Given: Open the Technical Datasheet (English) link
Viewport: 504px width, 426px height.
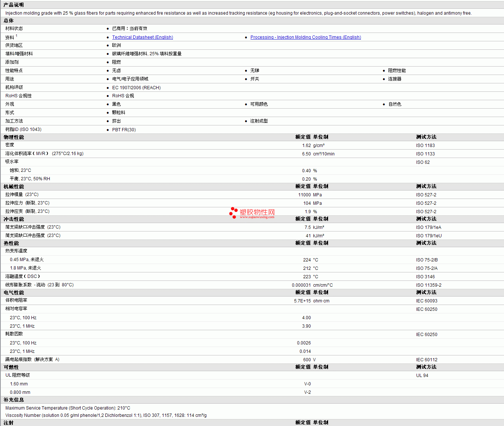Looking at the screenshot, I should (x=143, y=37).
